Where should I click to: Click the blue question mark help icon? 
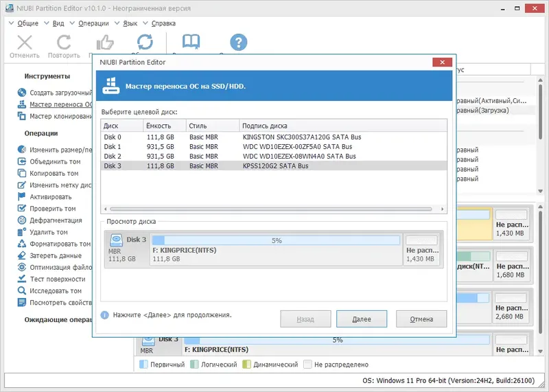pyautogui.click(x=238, y=42)
